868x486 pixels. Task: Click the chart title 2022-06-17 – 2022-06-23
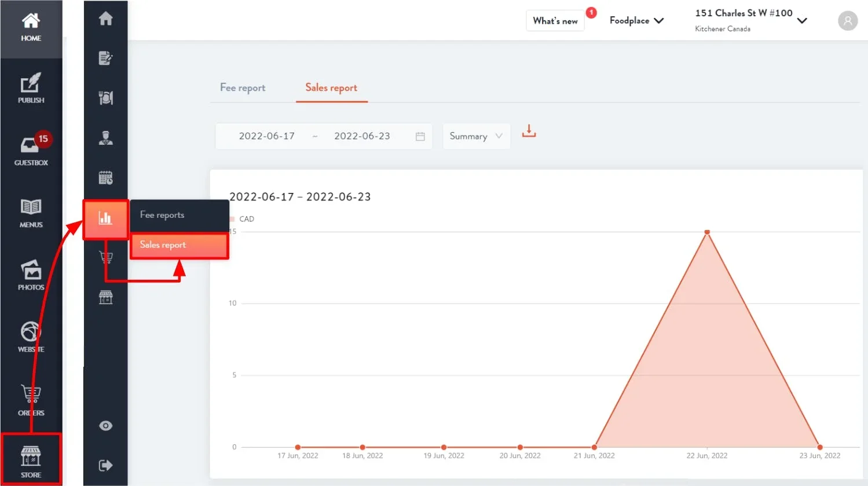click(300, 197)
